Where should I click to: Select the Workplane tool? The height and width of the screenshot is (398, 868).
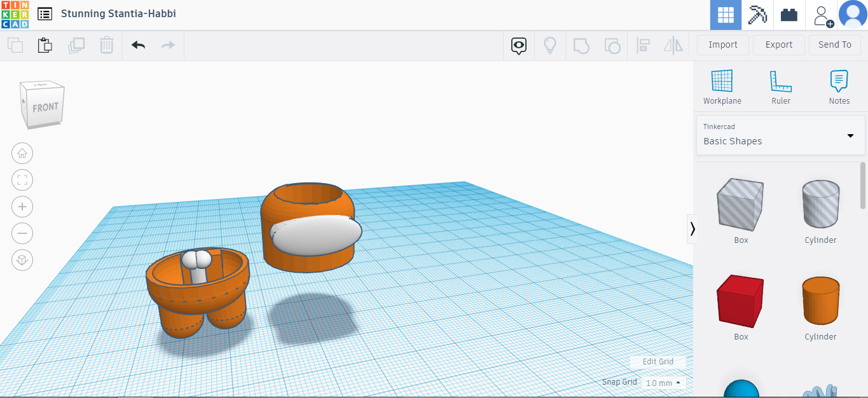(x=722, y=87)
